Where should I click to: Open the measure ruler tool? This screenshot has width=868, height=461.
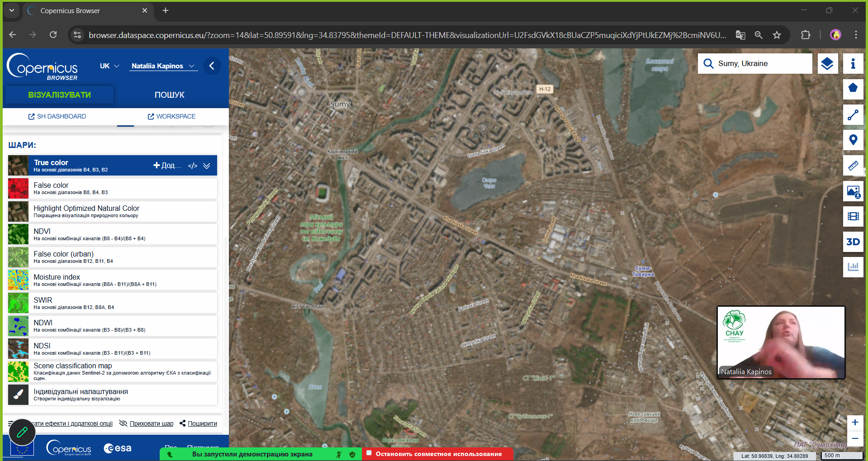pos(853,166)
